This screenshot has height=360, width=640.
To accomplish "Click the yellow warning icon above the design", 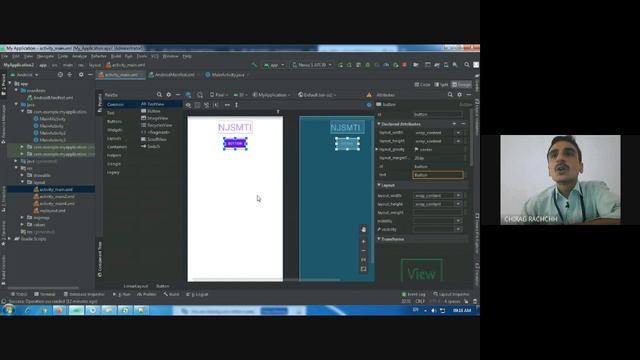I will coord(369,95).
